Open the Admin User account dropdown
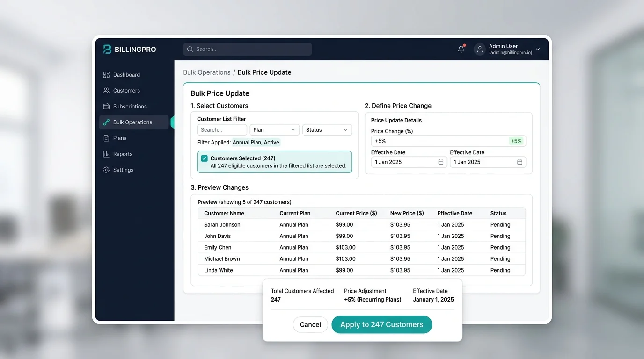The image size is (644, 359). (537, 49)
